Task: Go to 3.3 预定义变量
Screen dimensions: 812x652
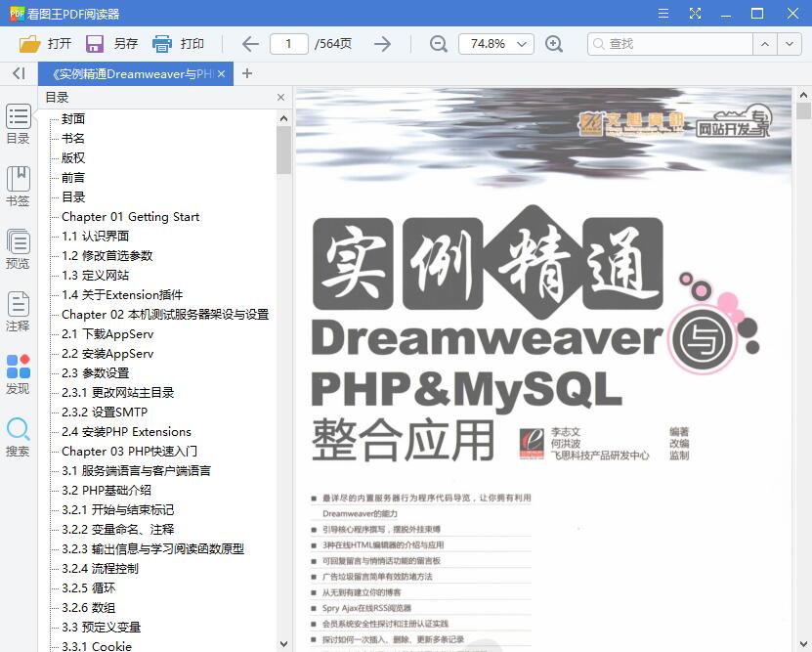Action: click(x=101, y=628)
